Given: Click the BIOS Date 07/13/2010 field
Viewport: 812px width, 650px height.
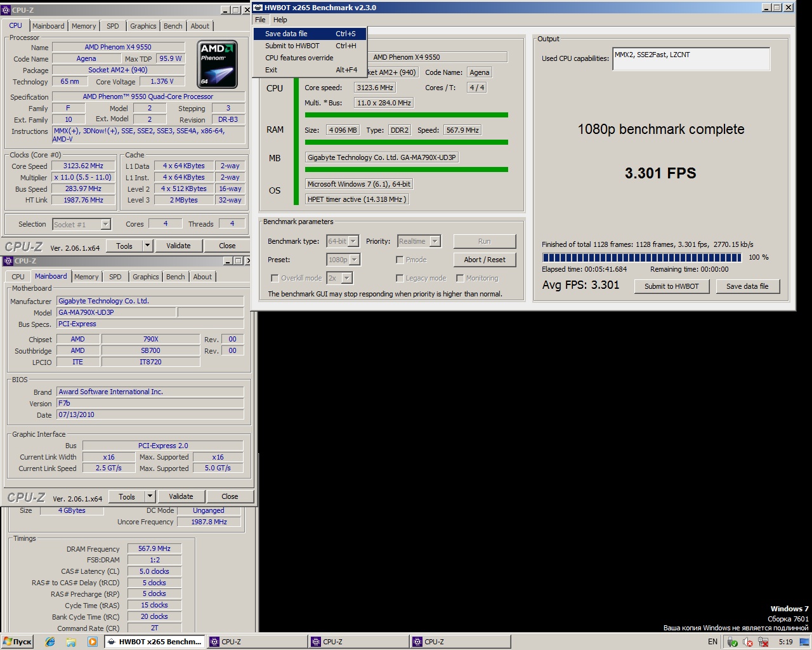Looking at the screenshot, I should tap(150, 415).
